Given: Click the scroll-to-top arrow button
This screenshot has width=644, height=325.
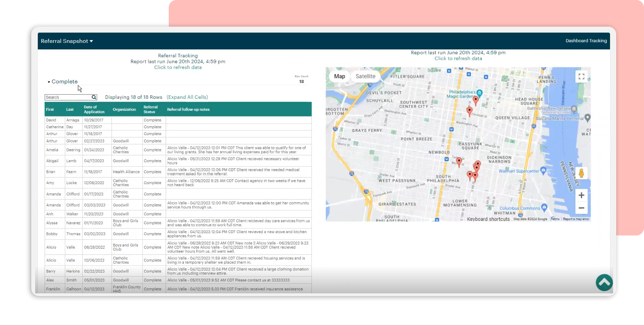Looking at the screenshot, I should (x=604, y=283).
